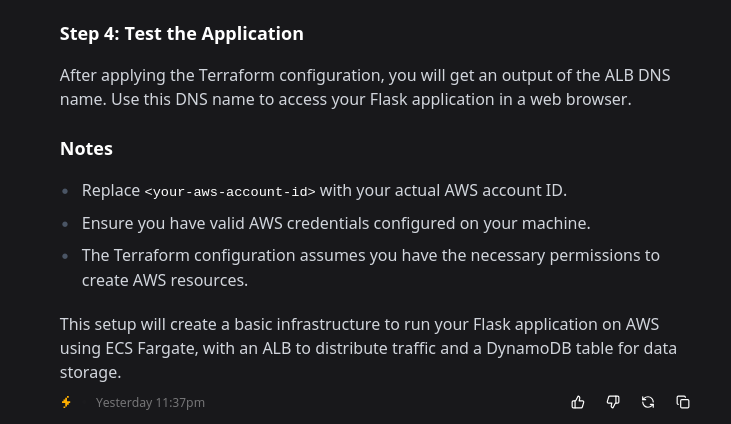731x424 pixels.
Task: Click the word "storage." at paragraph end
Action: click(90, 372)
